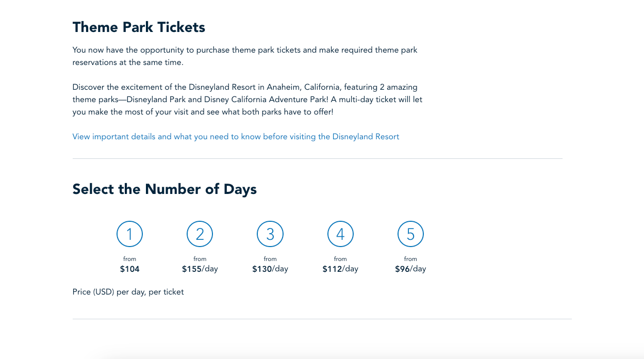Click the $112/day price label
This screenshot has width=644, height=359.
coord(340,269)
